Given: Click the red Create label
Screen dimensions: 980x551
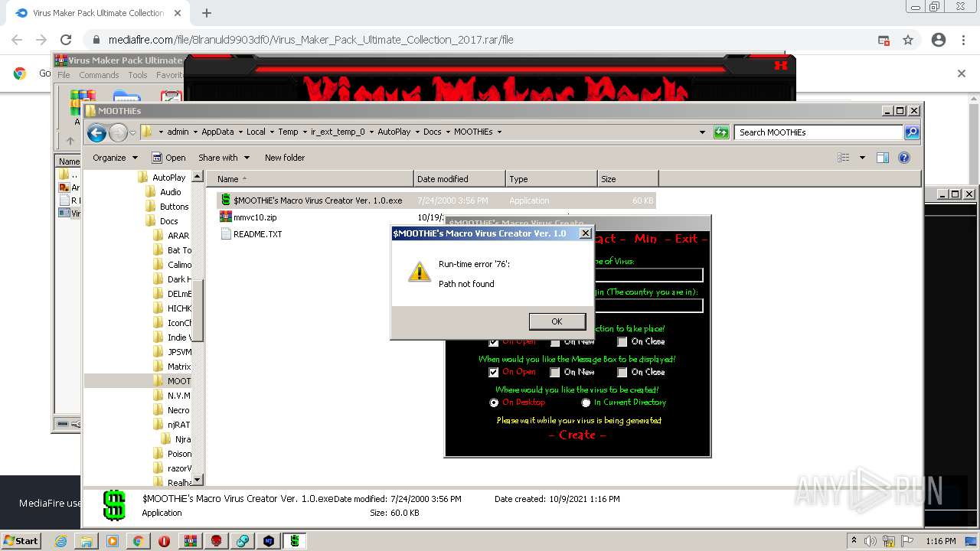Looking at the screenshot, I should click(577, 435).
